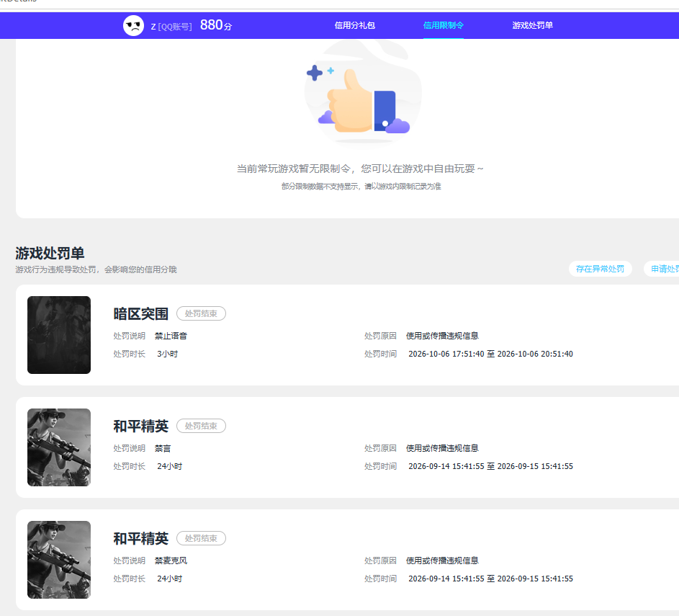This screenshot has height=616, width=679.
Task: Click 使用或传播违规信息 reason on 暗区突围 card
Action: pyautogui.click(x=442, y=336)
